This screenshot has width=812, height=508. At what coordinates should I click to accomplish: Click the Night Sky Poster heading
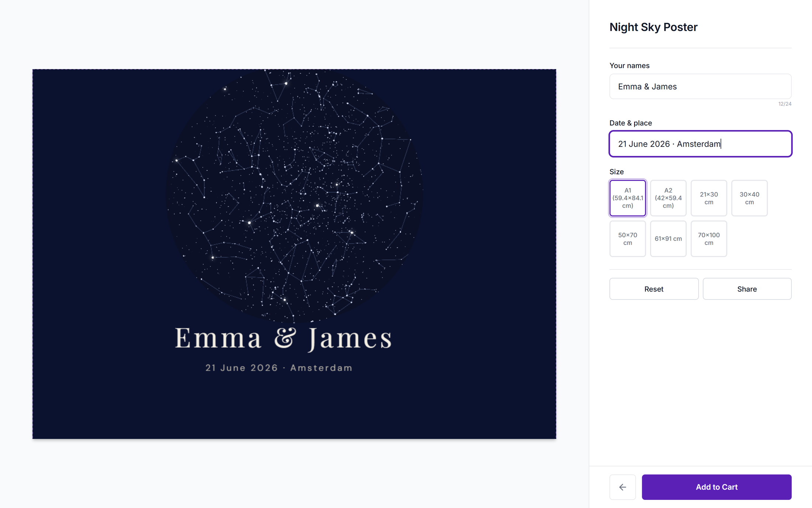pos(653,27)
